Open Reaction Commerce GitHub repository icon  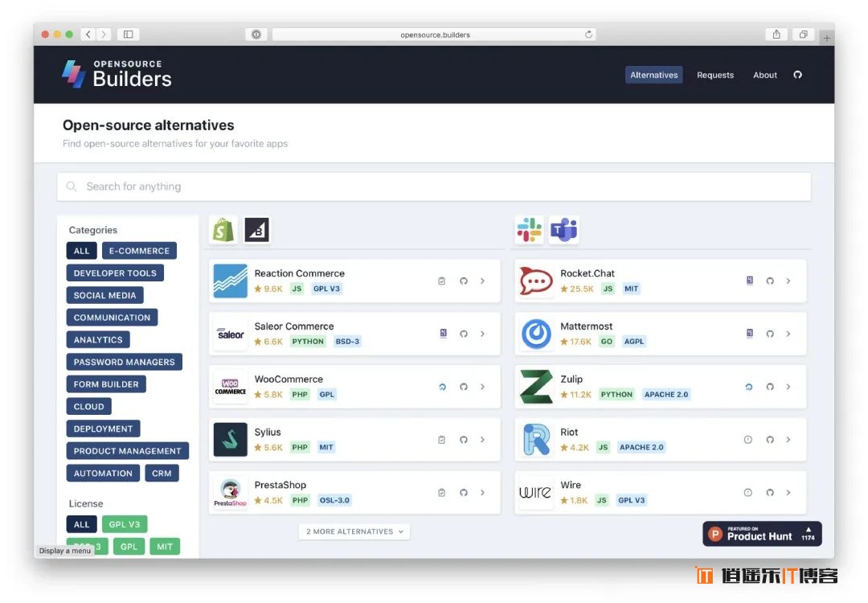[464, 281]
